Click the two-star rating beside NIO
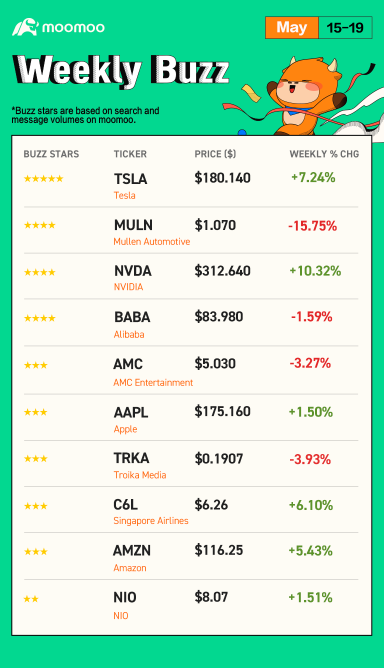The height and width of the screenshot is (668, 384). pos(31,599)
